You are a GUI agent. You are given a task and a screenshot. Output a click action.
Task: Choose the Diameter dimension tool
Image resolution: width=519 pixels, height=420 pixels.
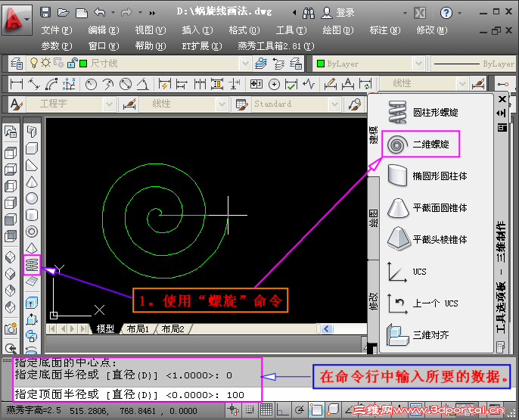click(126, 84)
